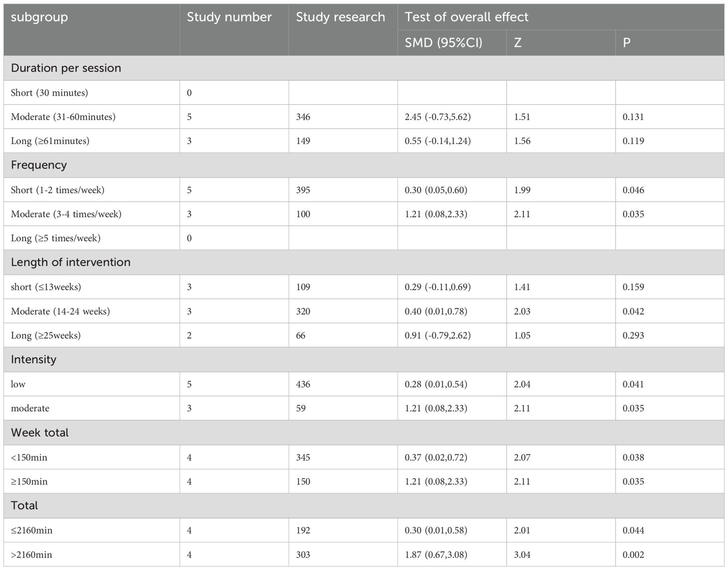The width and height of the screenshot is (728, 570).
Task: Select the 'Week total' section row
Action: (x=364, y=432)
